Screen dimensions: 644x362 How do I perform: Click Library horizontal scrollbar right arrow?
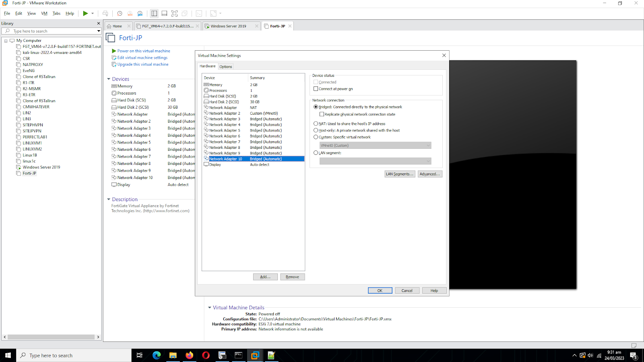point(98,337)
